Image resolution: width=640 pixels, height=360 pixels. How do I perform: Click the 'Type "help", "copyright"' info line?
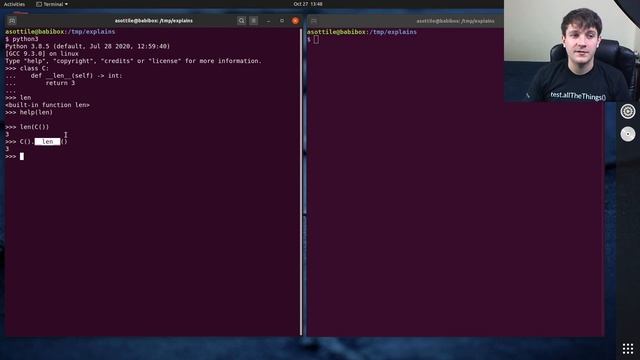133,61
